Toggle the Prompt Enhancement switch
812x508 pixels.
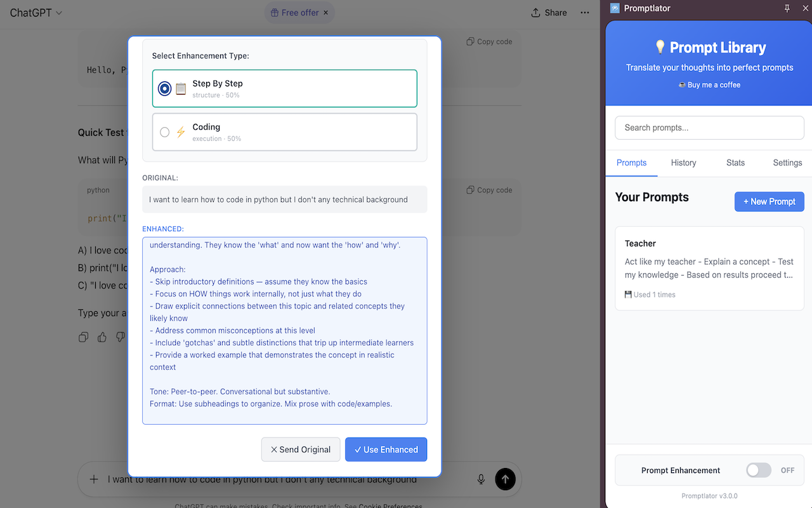coord(759,471)
